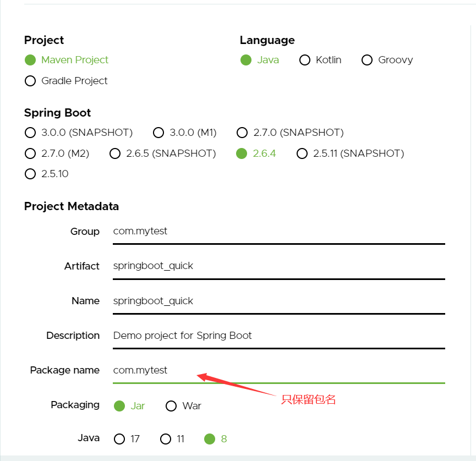
Task: Select Spring Boot 2.6.5 (SNAPSHOT)
Action: tap(115, 153)
